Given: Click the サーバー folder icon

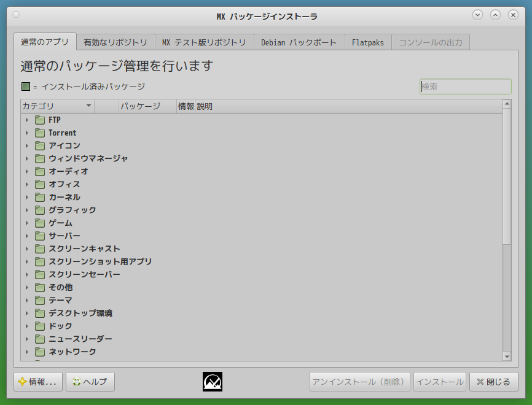Looking at the screenshot, I should click(40, 236).
